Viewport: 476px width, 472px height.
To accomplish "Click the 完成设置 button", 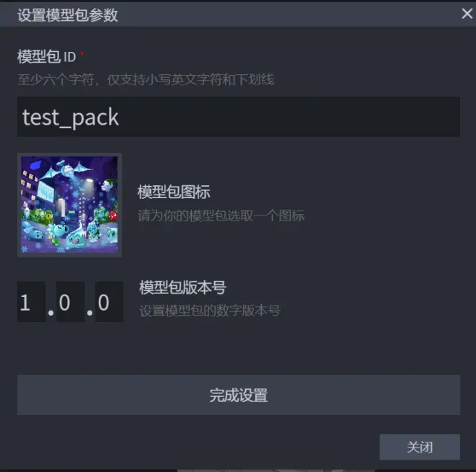I will [x=239, y=395].
